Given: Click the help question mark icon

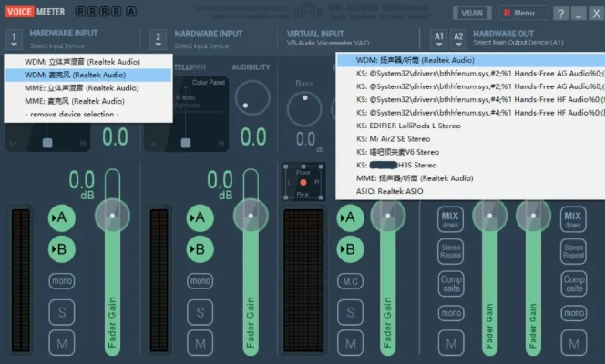Looking at the screenshot, I should (x=562, y=14).
